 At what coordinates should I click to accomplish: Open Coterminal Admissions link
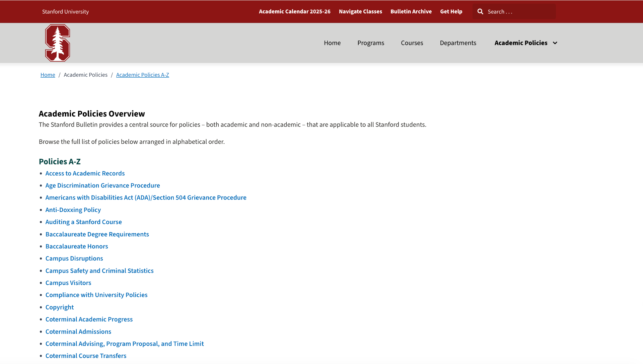pyautogui.click(x=78, y=332)
